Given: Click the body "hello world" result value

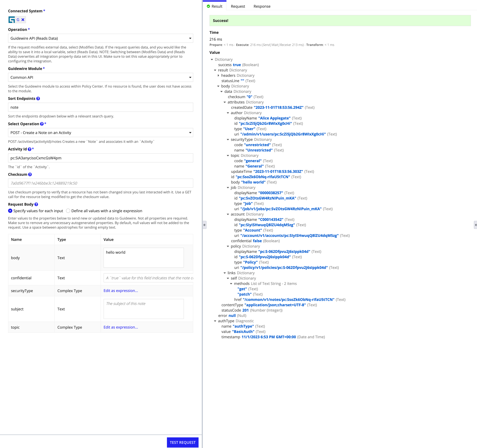Looking at the screenshot, I should (x=253, y=182).
